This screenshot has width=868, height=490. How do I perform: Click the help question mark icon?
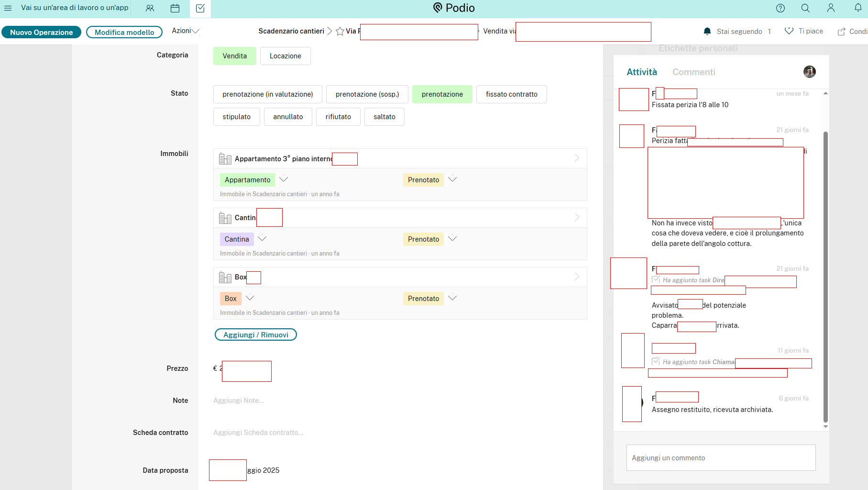click(x=780, y=8)
